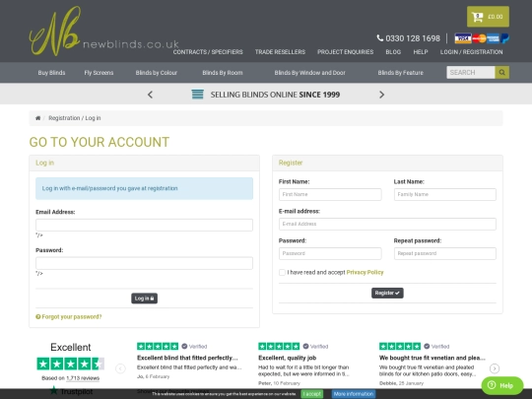Image resolution: width=532 pixels, height=399 pixels.
Task: Open the Blog menu item
Action: click(393, 52)
